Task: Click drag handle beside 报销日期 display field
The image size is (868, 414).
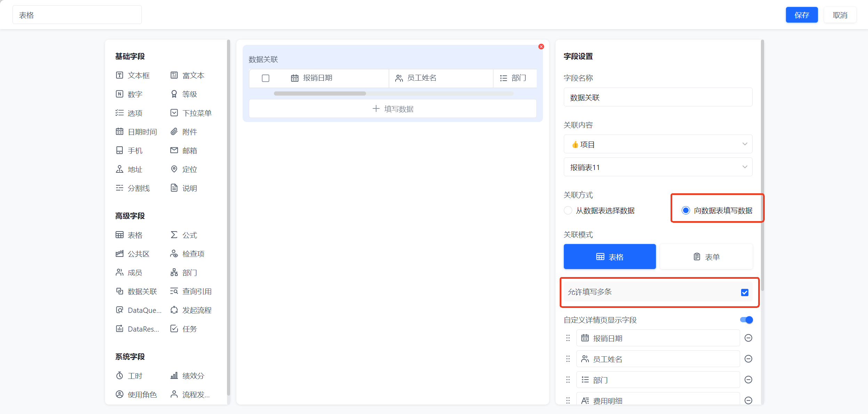Action: point(568,338)
